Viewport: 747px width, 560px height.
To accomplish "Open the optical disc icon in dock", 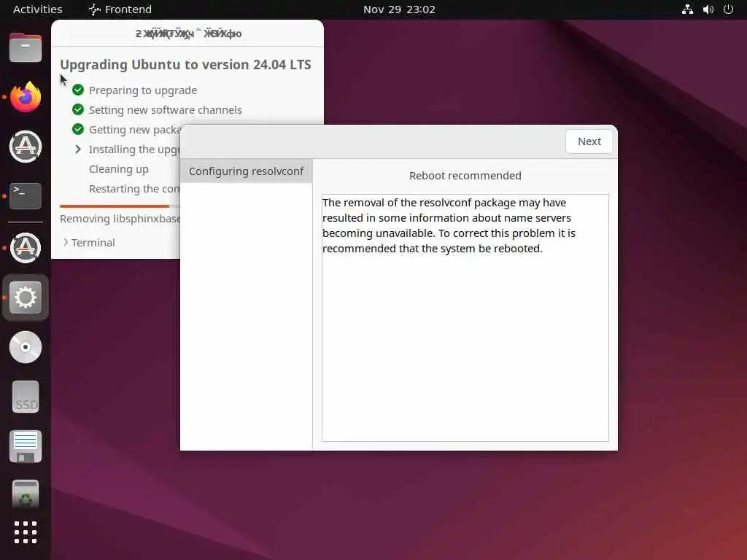I will coord(26,347).
